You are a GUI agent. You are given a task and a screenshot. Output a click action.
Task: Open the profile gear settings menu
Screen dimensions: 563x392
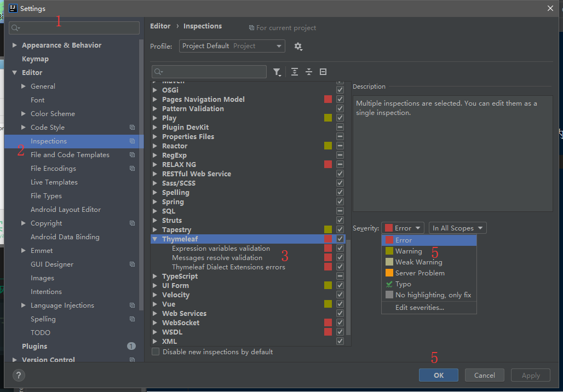click(298, 47)
